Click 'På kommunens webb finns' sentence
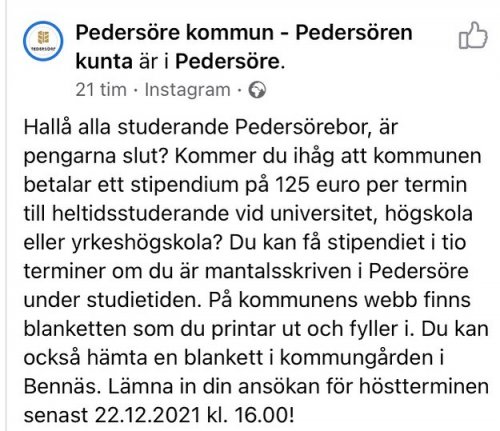Viewport: 500px width, 431px height. [x=340, y=300]
